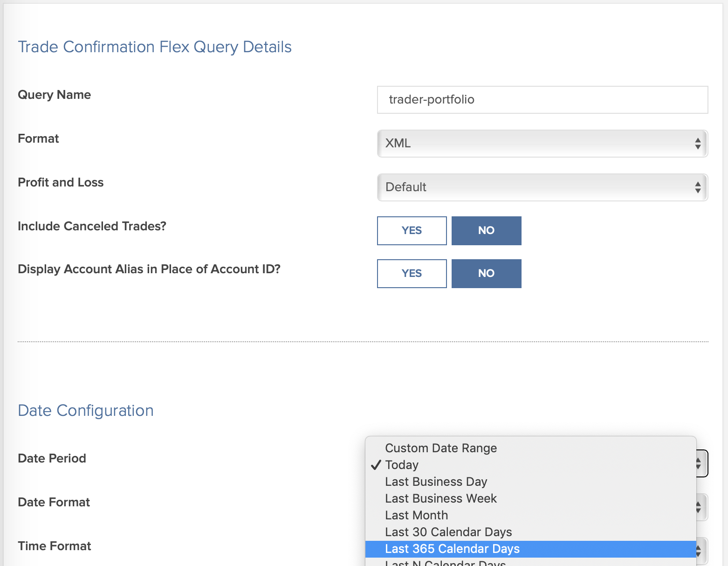
Task: Keep Include Canceled Trades set to NO
Action: (x=486, y=230)
